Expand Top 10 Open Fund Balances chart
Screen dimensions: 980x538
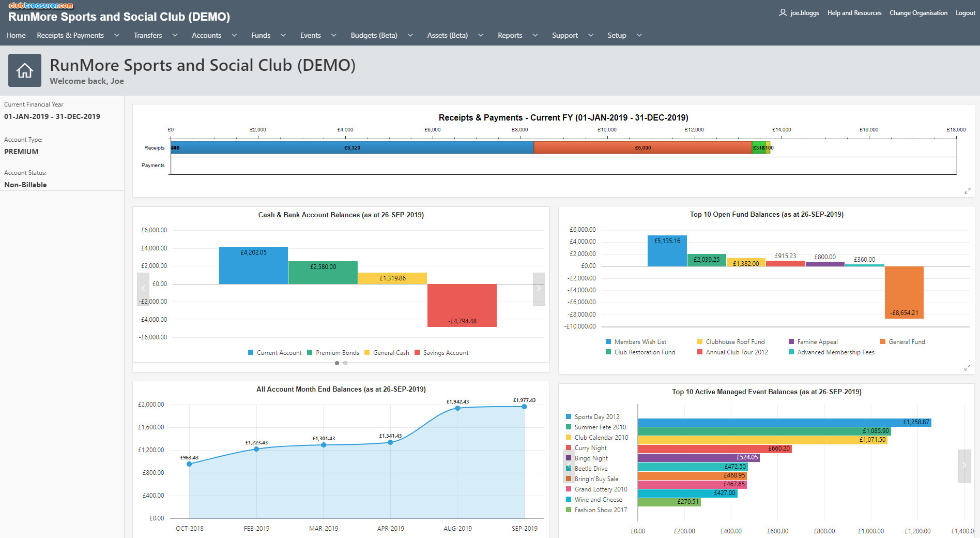[968, 368]
